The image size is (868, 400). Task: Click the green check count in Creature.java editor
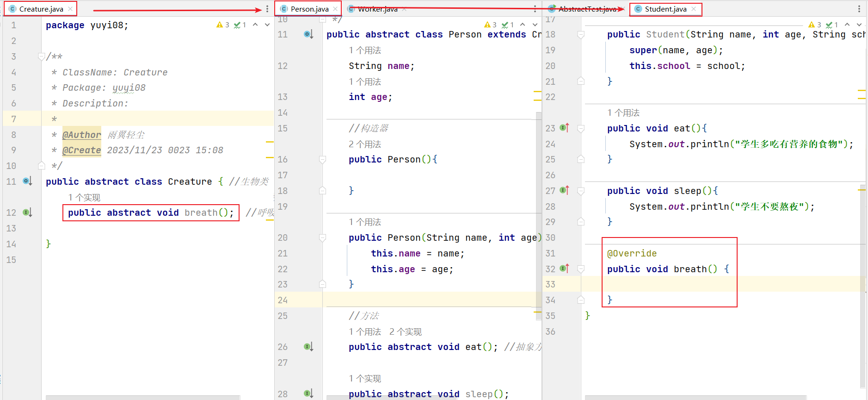point(240,25)
